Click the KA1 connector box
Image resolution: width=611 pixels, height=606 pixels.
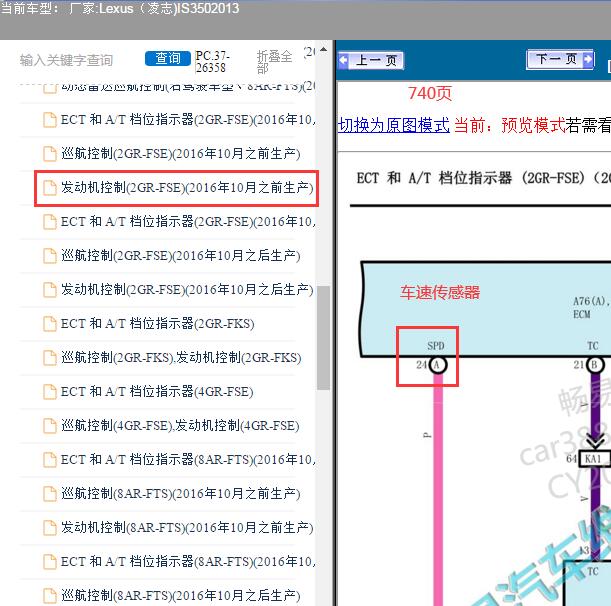tap(593, 459)
